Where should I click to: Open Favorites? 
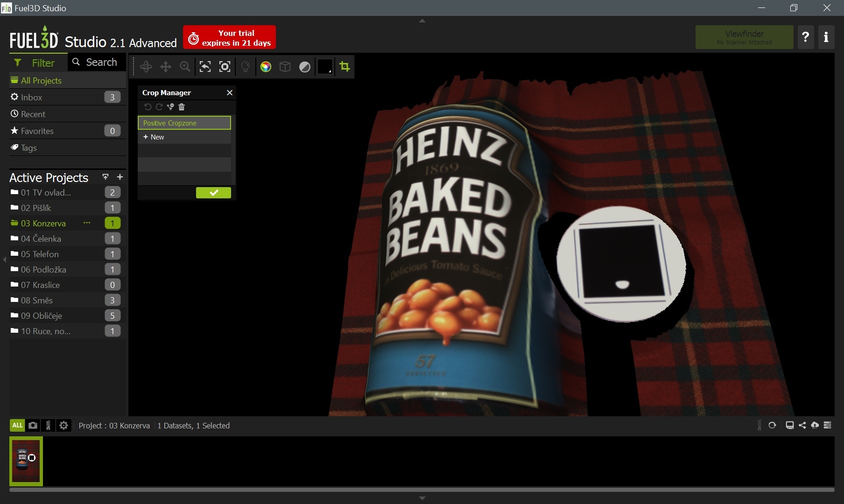(x=68, y=131)
